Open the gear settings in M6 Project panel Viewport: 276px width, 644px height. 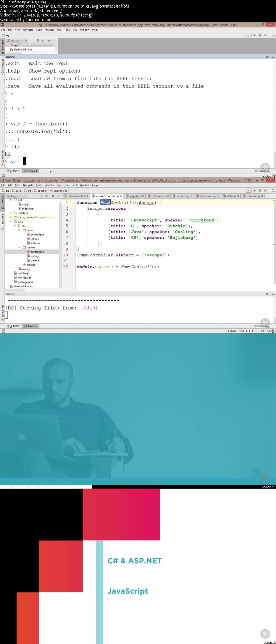pos(49,41)
